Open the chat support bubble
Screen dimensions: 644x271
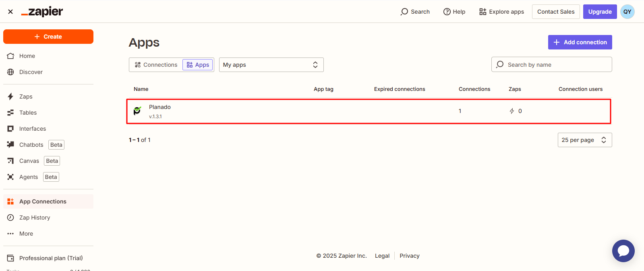(x=623, y=251)
